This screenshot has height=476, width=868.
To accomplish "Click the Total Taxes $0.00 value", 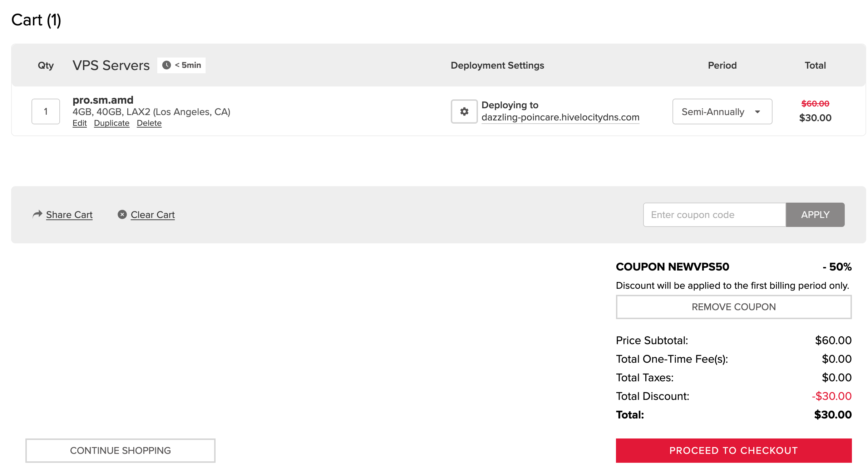I will (837, 378).
